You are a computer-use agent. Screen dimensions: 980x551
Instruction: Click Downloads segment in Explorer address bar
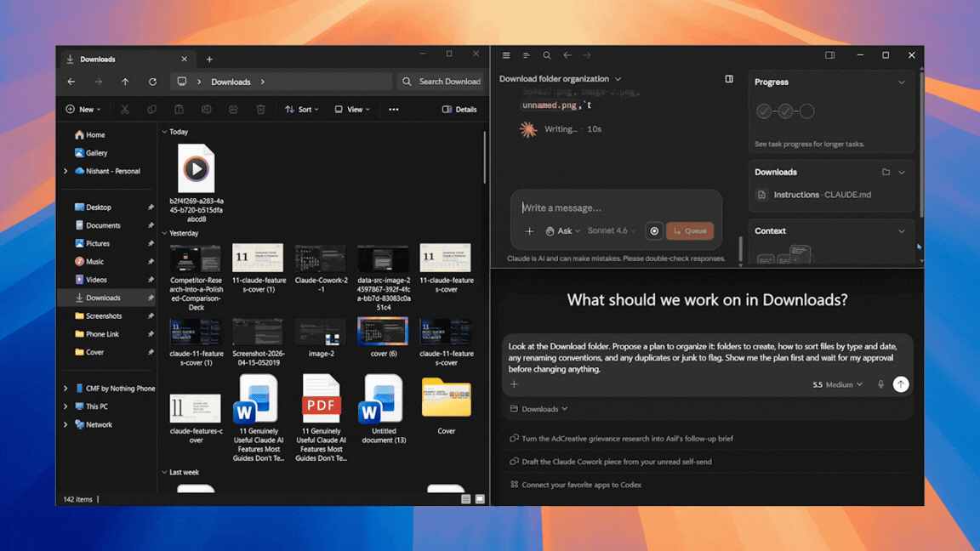click(x=231, y=82)
